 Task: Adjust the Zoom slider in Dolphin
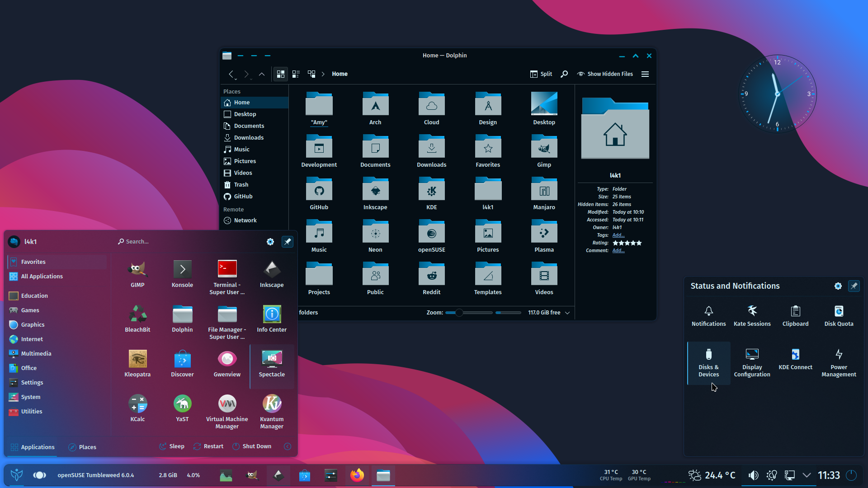click(469, 313)
